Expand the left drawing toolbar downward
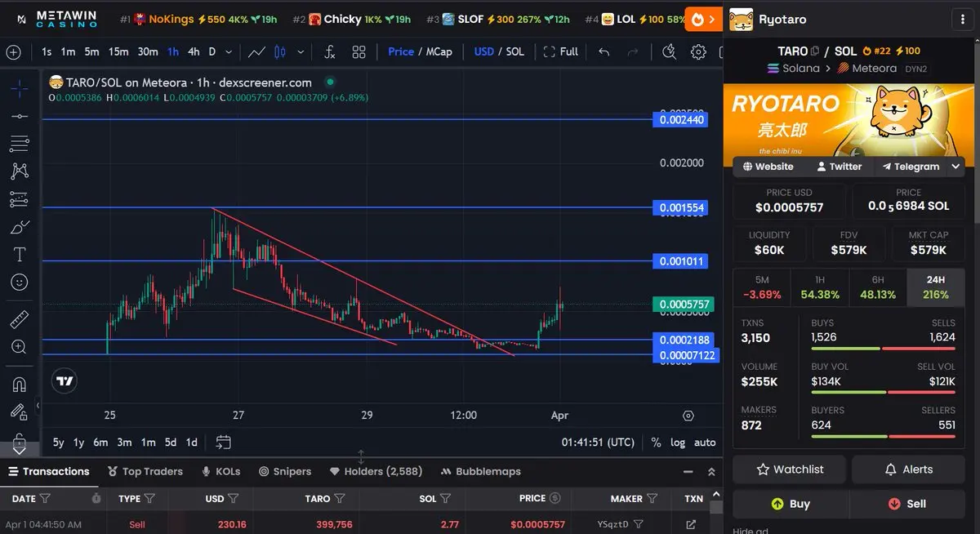This screenshot has width=980, height=534. tap(20, 450)
